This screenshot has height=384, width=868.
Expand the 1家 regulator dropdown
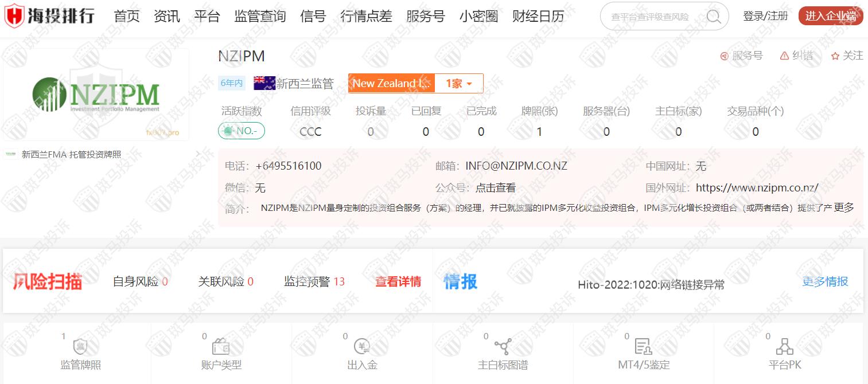coord(459,84)
